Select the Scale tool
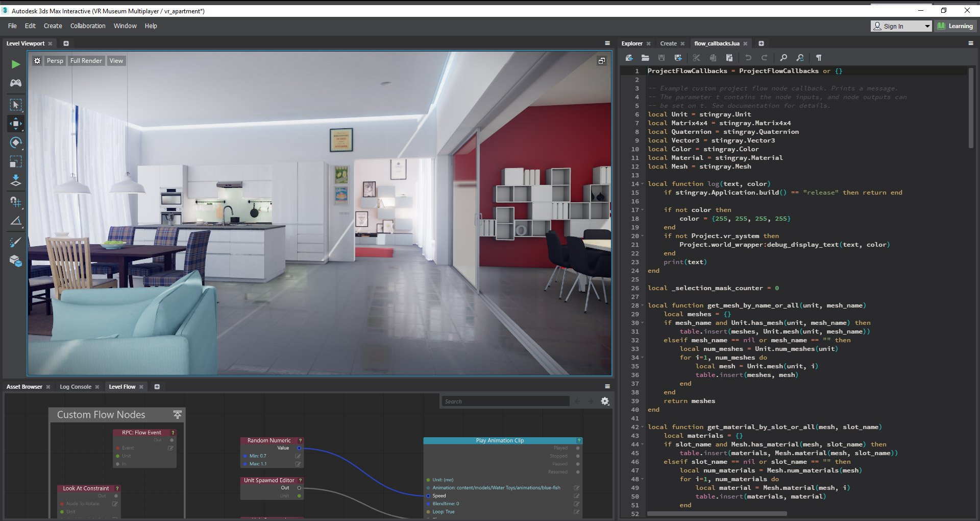Screen dimensions: 980x521 pyautogui.click(x=15, y=161)
